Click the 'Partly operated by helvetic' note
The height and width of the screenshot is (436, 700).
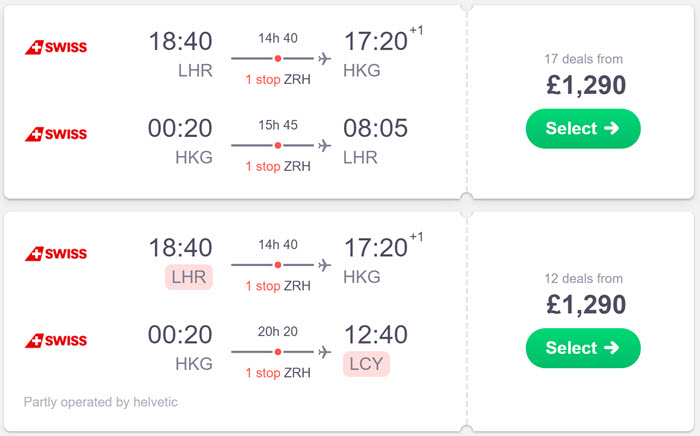100,402
